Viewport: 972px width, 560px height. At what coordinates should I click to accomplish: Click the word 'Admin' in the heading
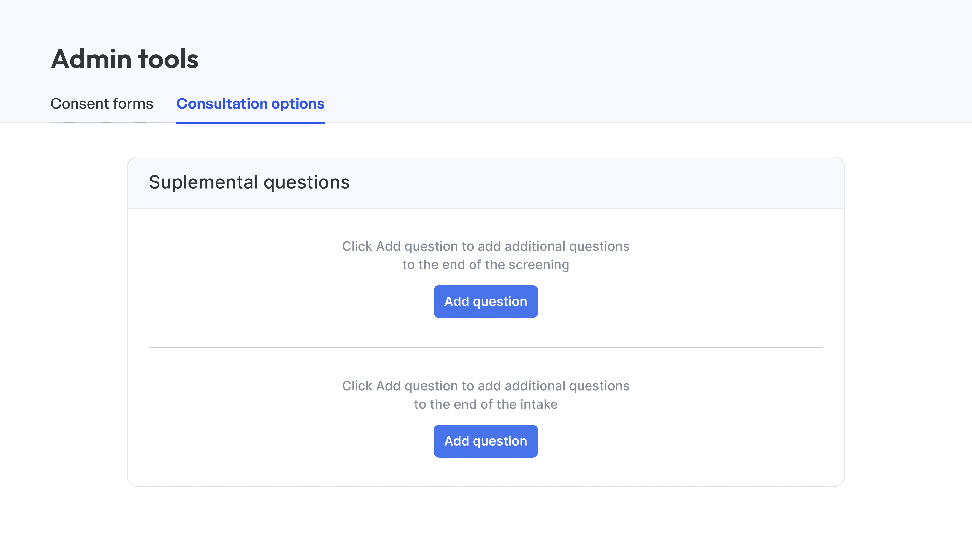point(91,59)
